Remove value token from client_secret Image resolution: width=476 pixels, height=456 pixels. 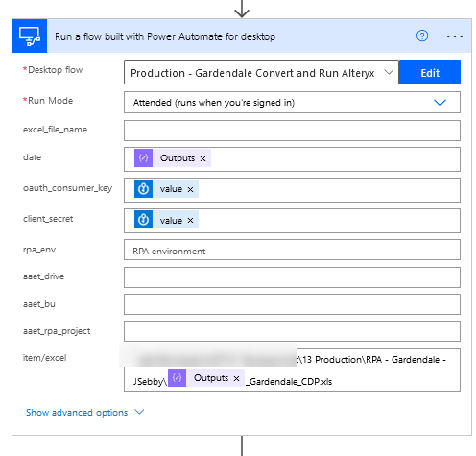[191, 221]
